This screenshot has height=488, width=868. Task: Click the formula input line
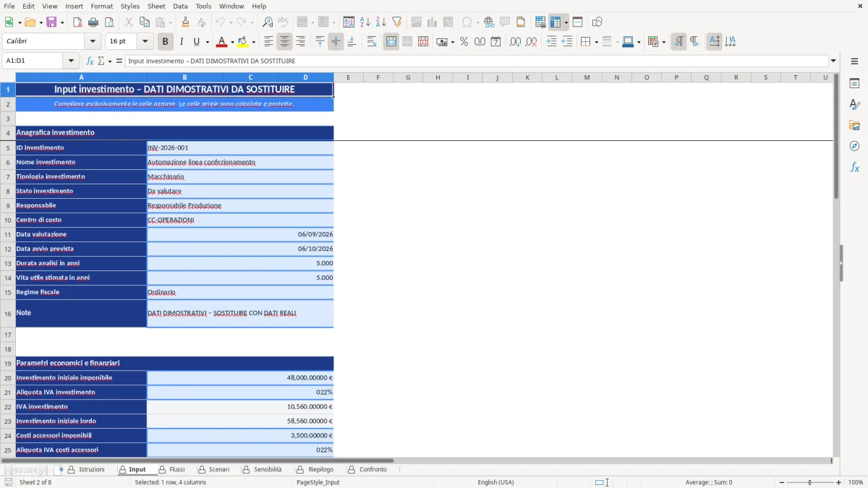(x=476, y=61)
